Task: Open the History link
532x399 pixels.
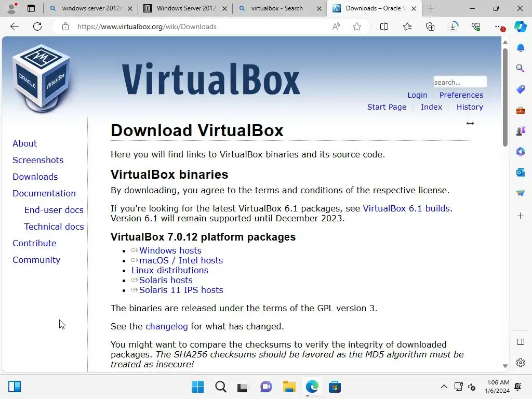Action: pyautogui.click(x=470, y=107)
